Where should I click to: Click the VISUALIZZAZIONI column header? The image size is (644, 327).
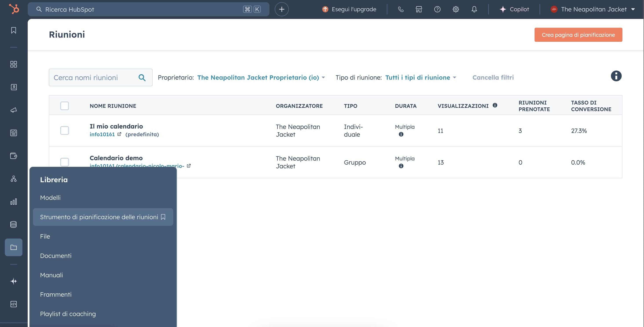[463, 106]
